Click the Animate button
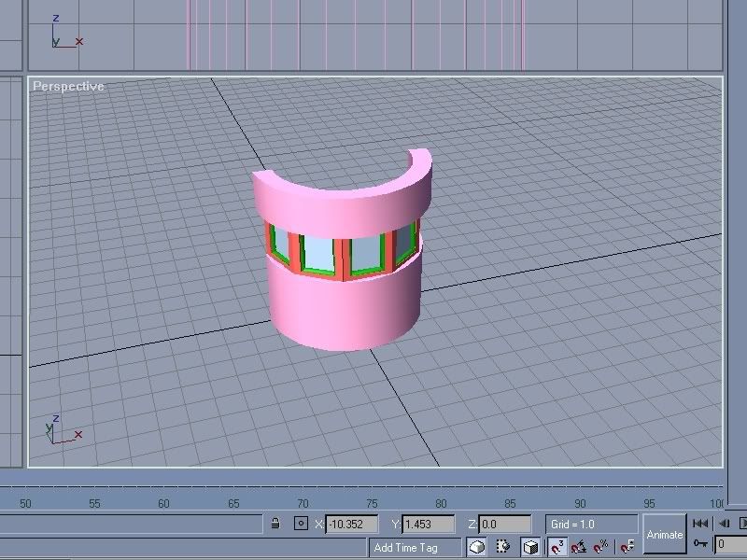Screen dimensions: 747x560 [665, 534]
